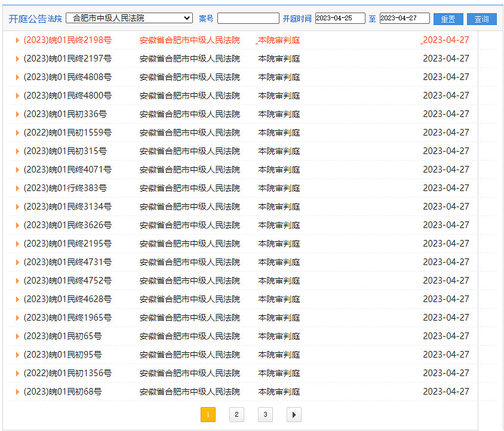Click arrow icon beside (2023)皖01民终4752号
The width and height of the screenshot is (504, 431).
(17, 281)
